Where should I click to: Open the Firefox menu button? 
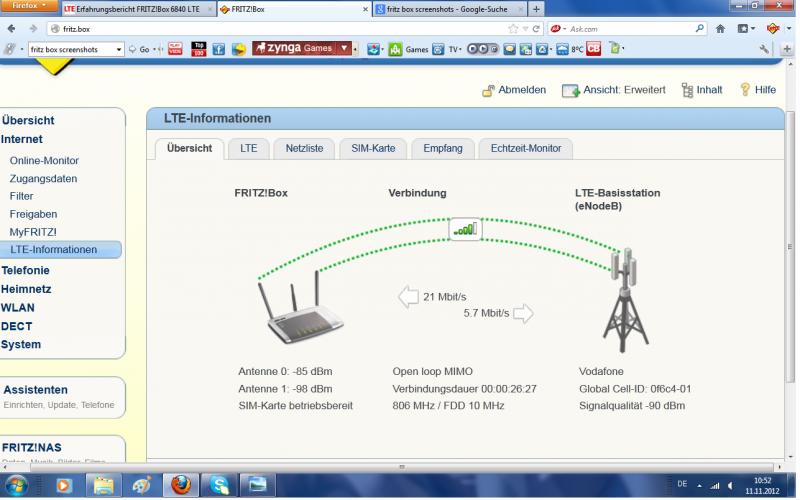(x=29, y=6)
